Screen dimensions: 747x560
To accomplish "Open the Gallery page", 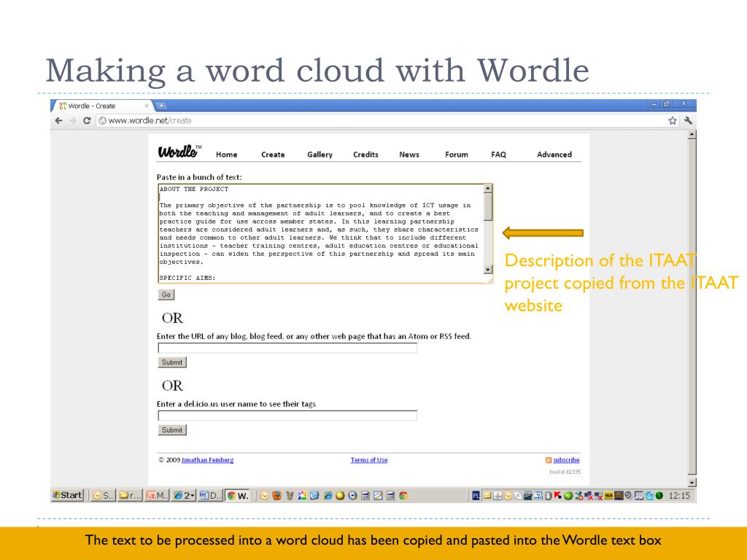I will point(320,155).
